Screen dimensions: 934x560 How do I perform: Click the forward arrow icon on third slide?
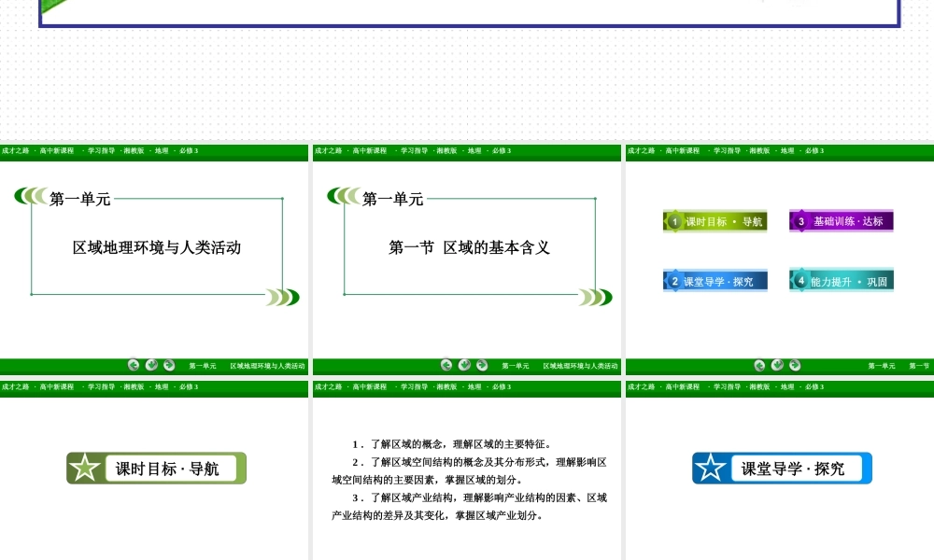point(795,365)
